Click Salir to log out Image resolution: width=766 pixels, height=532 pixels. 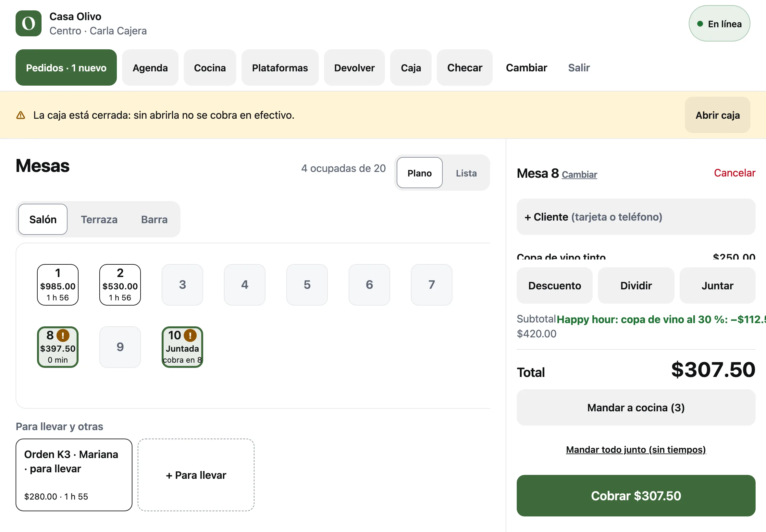(579, 68)
